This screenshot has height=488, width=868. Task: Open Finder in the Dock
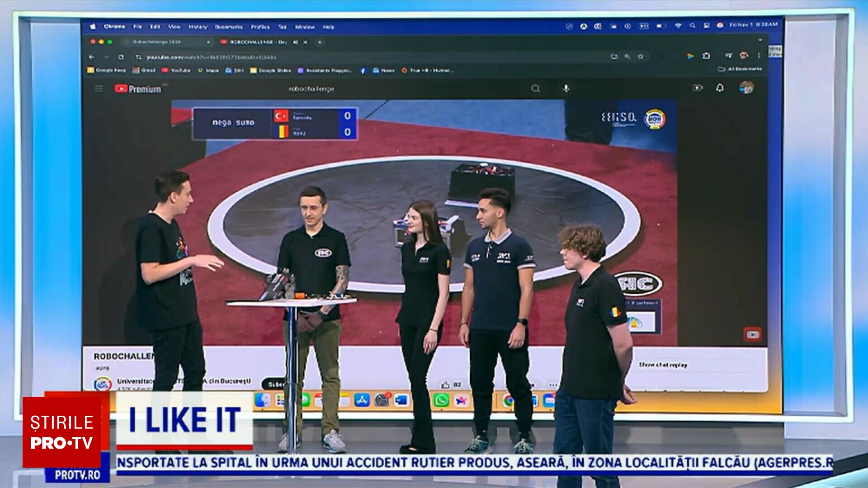coord(263,400)
